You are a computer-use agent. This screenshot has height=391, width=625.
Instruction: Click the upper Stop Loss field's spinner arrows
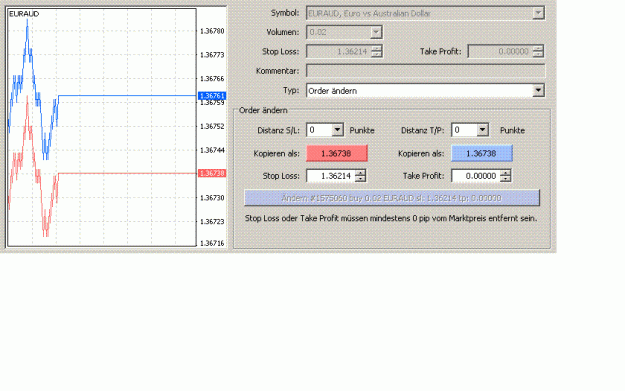click(x=376, y=51)
